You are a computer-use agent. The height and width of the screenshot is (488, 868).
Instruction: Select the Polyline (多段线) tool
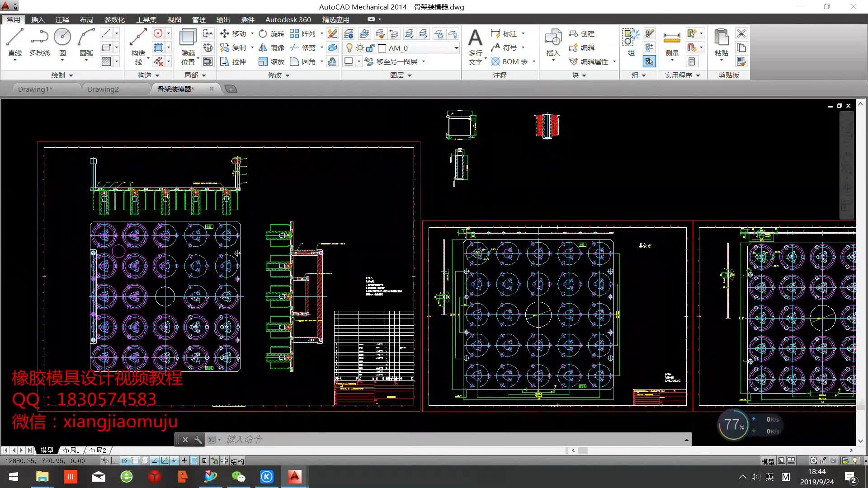coord(39,43)
